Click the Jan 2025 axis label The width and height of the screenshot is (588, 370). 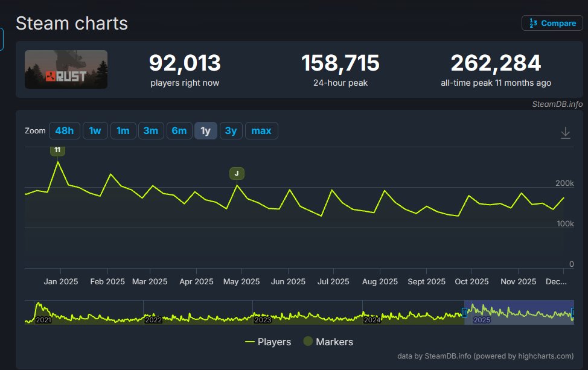(61, 281)
